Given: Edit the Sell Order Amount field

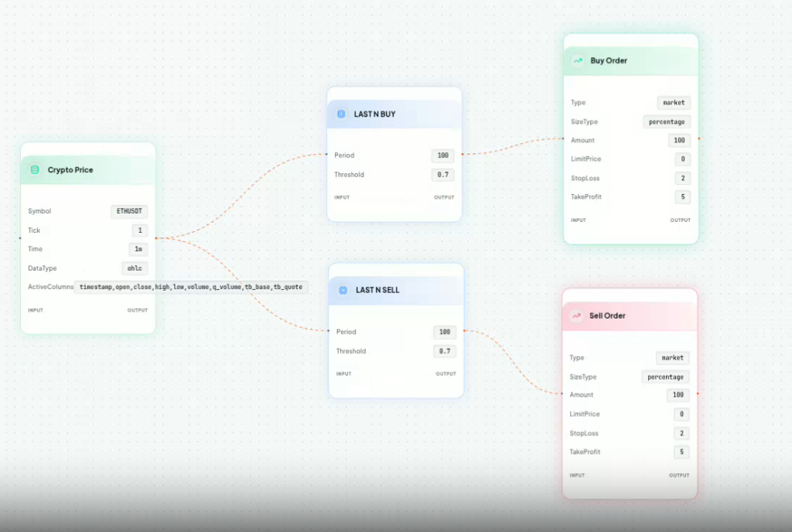Looking at the screenshot, I should pyautogui.click(x=678, y=395).
